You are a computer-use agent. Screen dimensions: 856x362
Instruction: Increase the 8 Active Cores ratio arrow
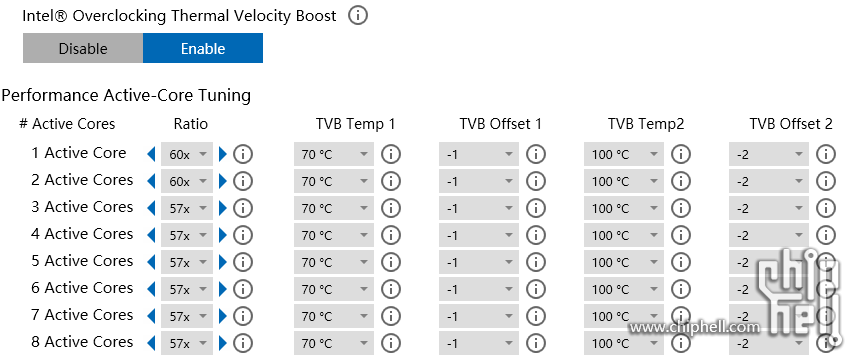point(222,343)
